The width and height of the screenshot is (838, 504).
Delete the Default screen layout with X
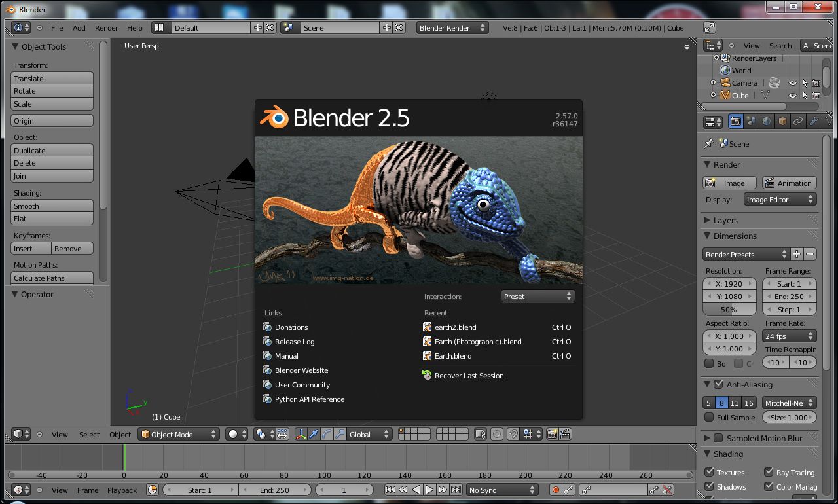[270, 27]
